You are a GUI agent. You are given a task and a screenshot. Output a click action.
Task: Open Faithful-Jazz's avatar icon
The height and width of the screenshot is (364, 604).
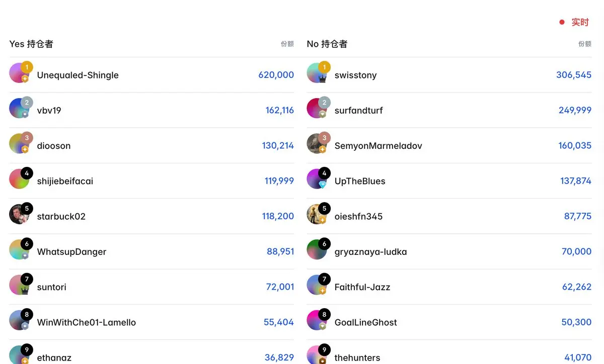click(317, 285)
